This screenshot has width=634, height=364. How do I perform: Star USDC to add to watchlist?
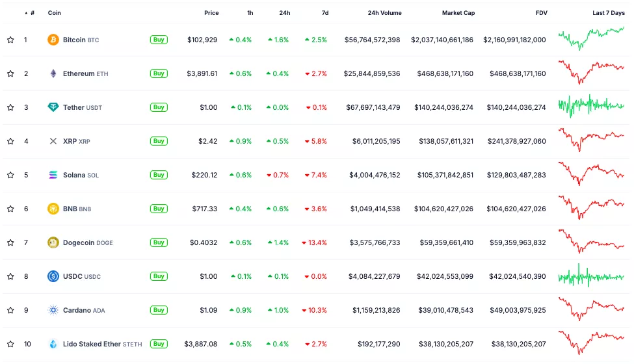[x=10, y=276]
